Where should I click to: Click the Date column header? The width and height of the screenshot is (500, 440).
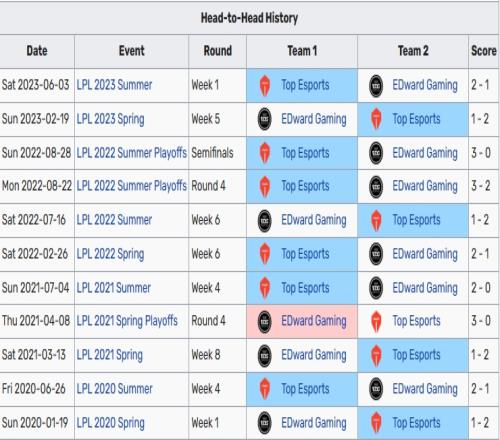click(x=37, y=51)
